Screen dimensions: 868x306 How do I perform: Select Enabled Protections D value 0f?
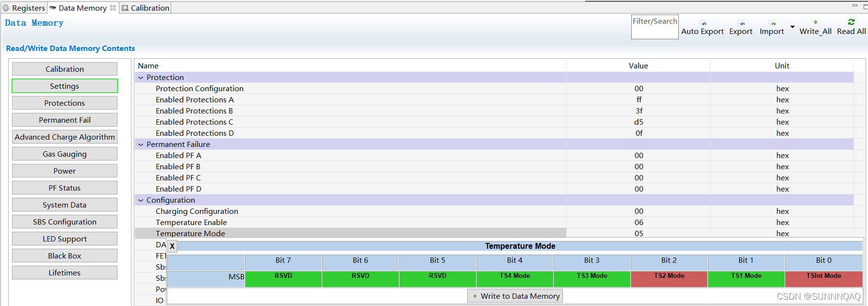coord(639,133)
